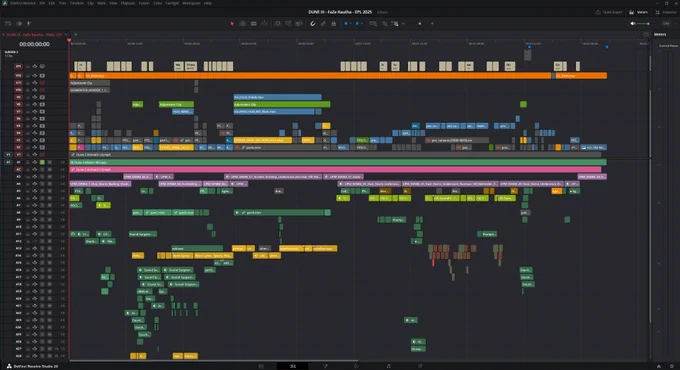Click the Insert Clip toolbar icon
Viewport: 680px width, 370px height.
278,23
